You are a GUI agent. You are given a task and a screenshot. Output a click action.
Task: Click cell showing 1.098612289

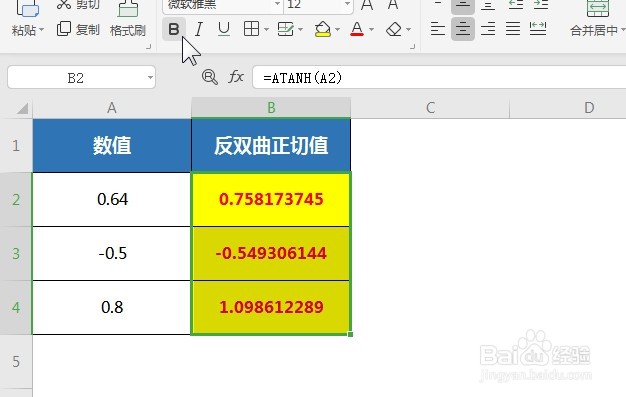click(271, 307)
